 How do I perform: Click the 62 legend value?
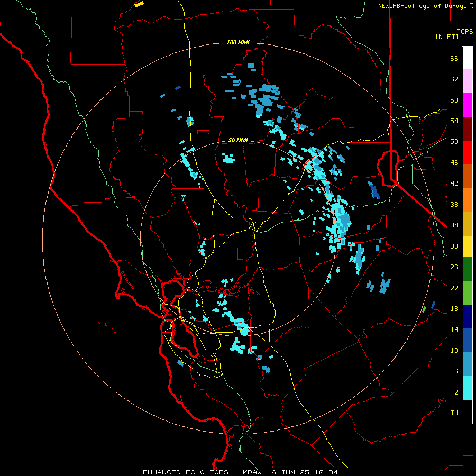(454, 79)
